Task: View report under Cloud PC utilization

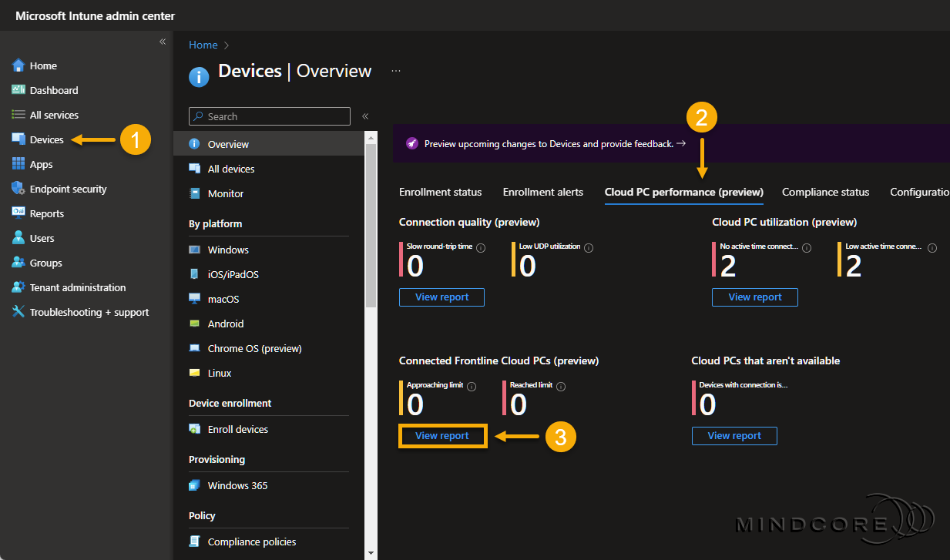Action: pyautogui.click(x=754, y=297)
